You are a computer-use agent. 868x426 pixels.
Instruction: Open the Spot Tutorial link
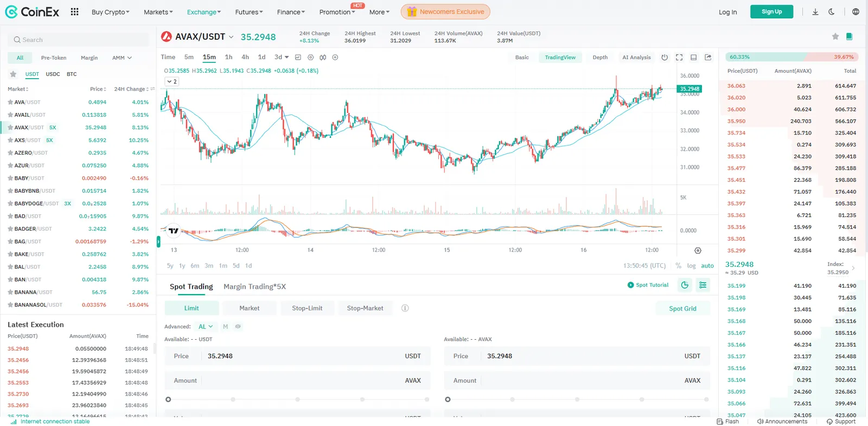pos(648,285)
